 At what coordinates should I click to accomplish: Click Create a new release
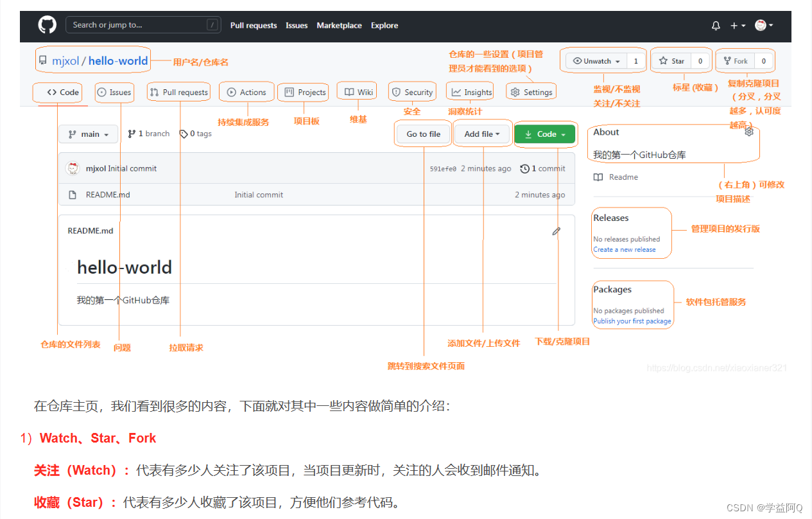coord(625,250)
